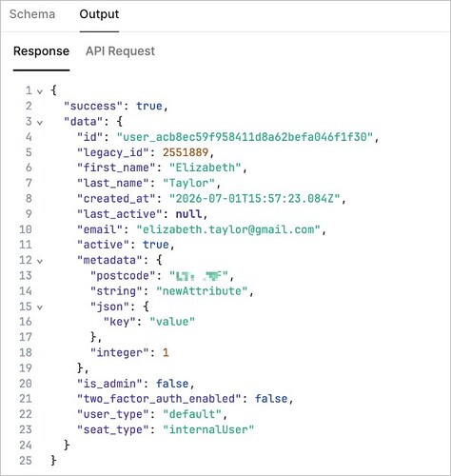This screenshot has width=451, height=476.
Task: Collapse the "metadata" object fold arrow
Action: tap(40, 262)
